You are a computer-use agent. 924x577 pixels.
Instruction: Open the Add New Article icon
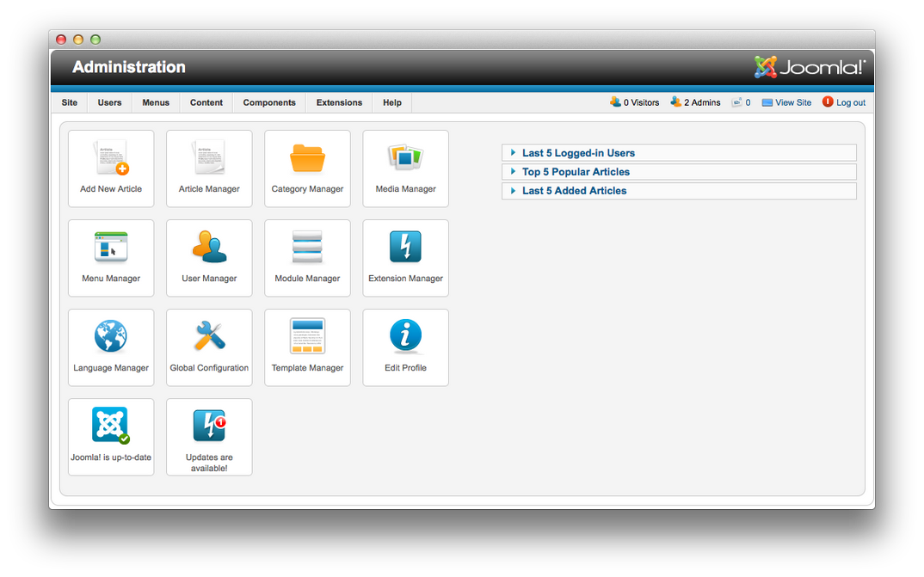(111, 158)
